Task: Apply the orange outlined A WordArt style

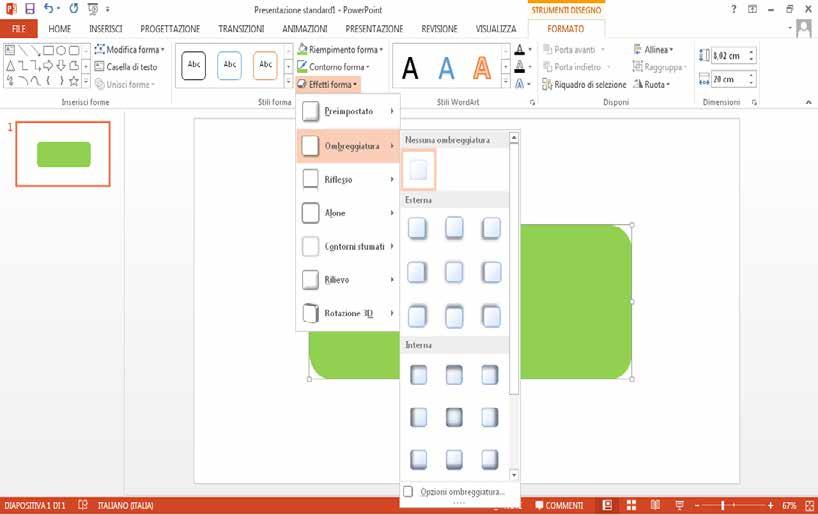Action: click(x=482, y=68)
